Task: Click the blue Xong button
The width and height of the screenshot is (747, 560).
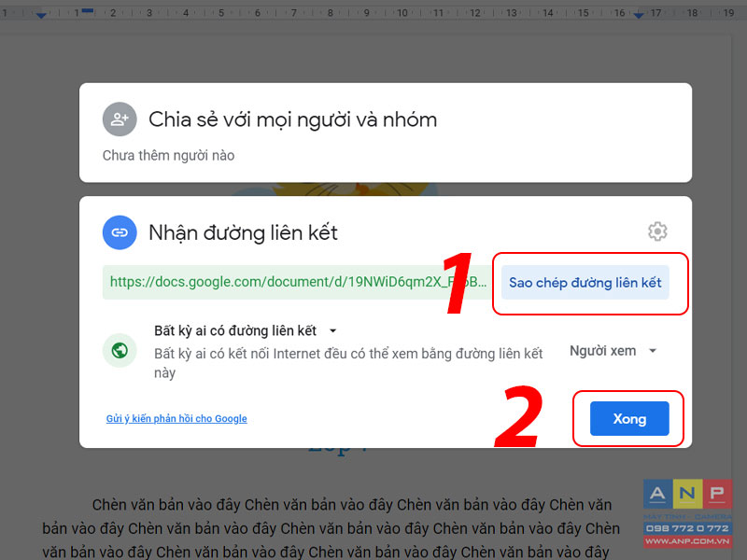Action: (x=629, y=418)
